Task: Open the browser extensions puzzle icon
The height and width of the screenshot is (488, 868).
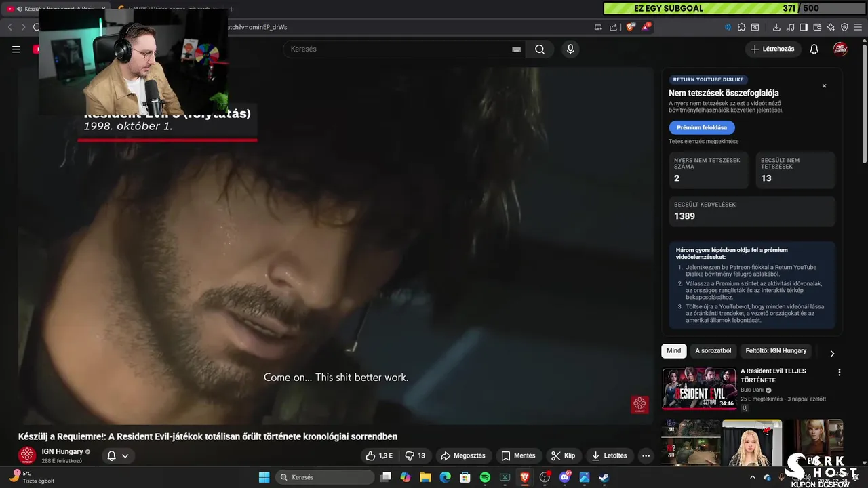Action: [741, 27]
